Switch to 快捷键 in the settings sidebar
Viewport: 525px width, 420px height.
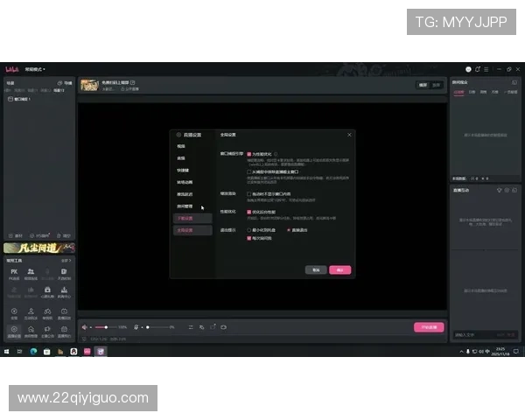(x=181, y=171)
